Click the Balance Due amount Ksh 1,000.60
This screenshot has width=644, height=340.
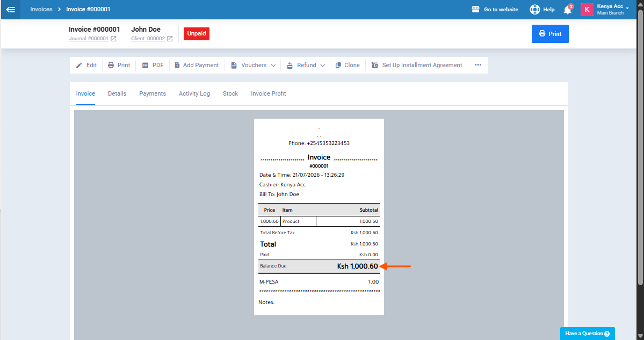[357, 266]
